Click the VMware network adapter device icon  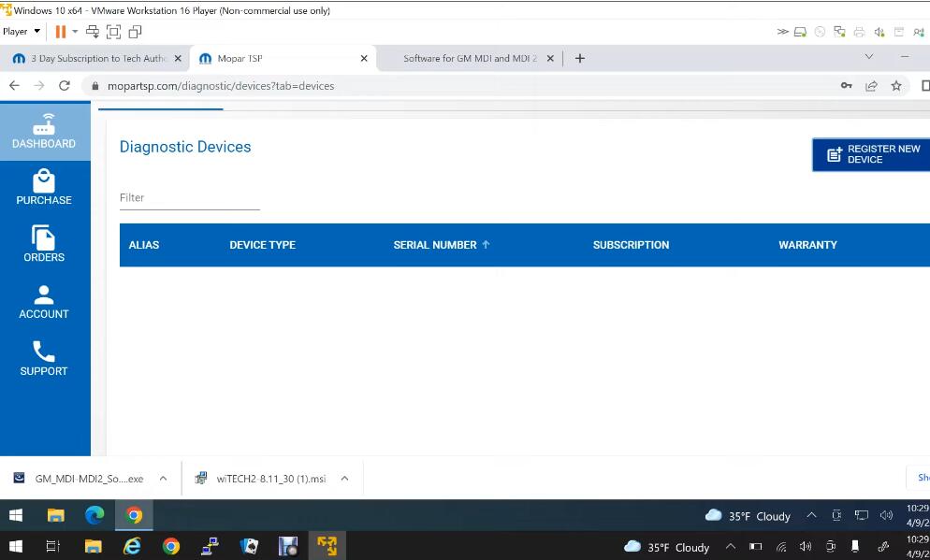(x=839, y=32)
